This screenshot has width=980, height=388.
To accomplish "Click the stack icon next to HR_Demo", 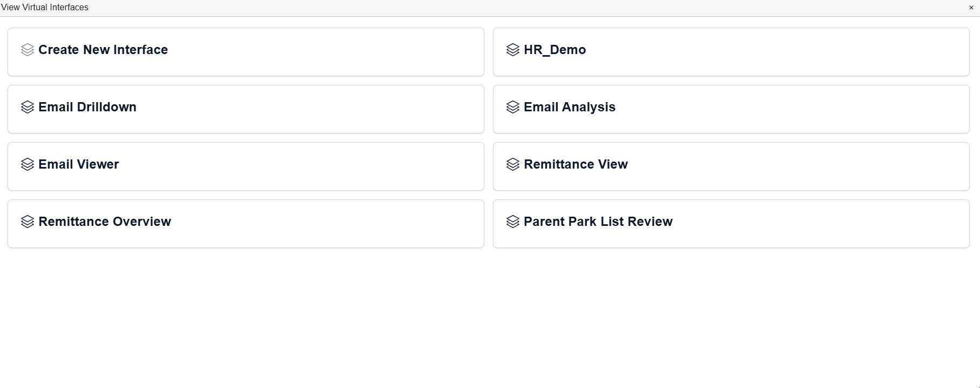I will (513, 50).
